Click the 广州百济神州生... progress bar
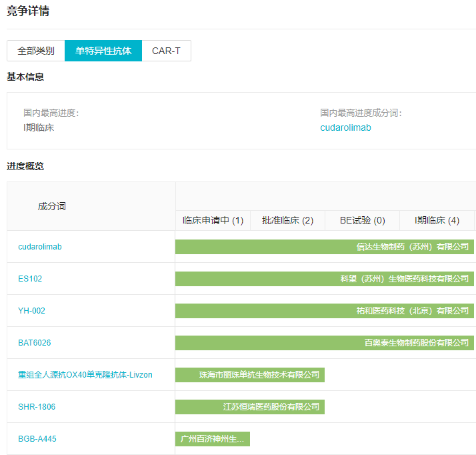Image resolution: width=476 pixels, height=455 pixels. coord(213,439)
